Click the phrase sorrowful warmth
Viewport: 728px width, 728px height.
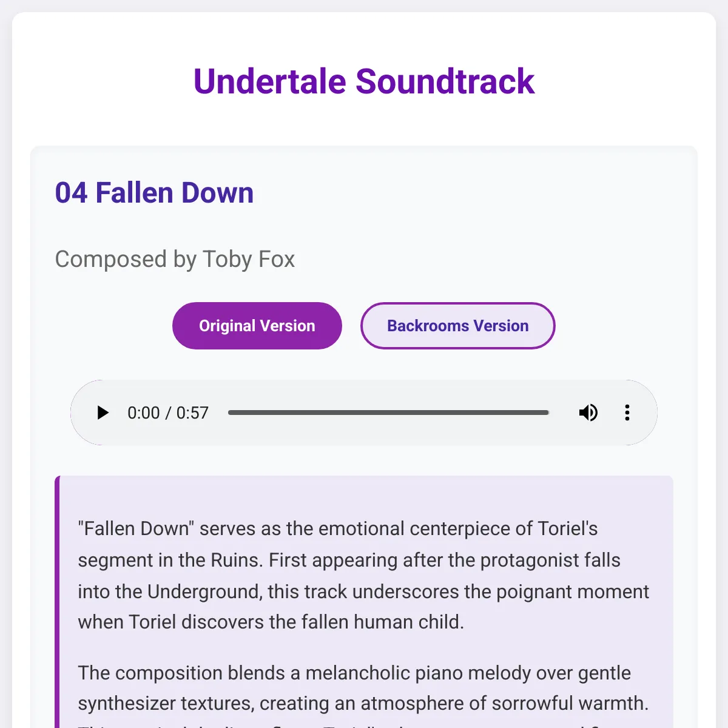[x=570, y=703]
